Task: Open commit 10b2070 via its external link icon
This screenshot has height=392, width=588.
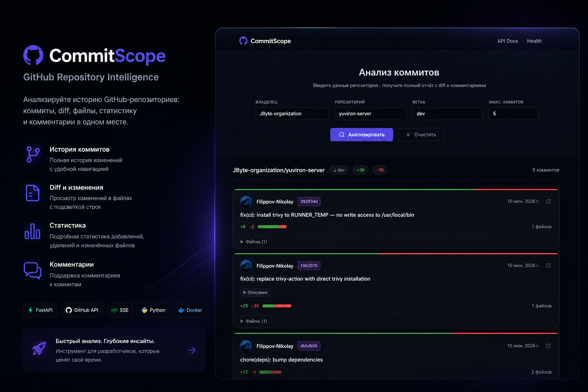Action: click(x=549, y=265)
